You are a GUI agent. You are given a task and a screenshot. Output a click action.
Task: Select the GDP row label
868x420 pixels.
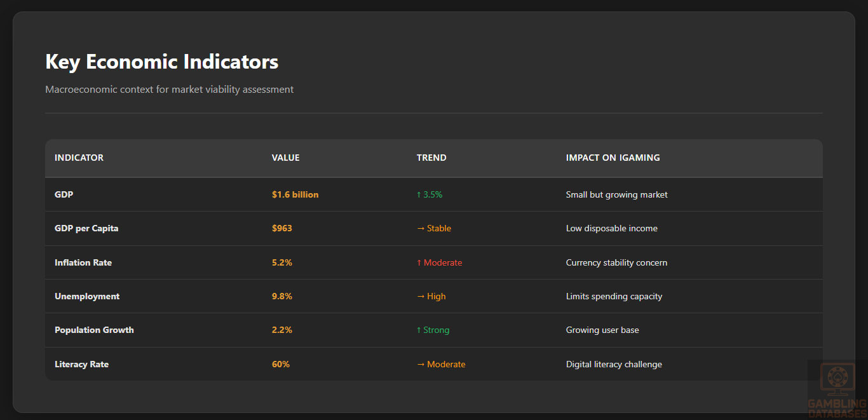coord(64,194)
